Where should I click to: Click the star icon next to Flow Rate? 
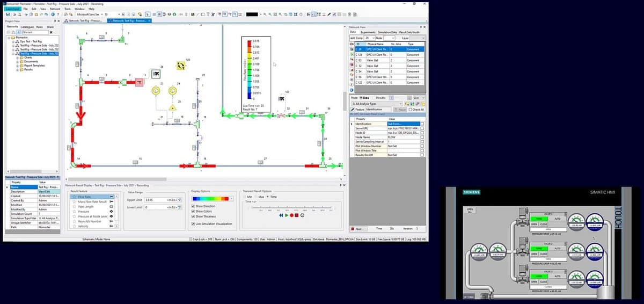click(74, 197)
